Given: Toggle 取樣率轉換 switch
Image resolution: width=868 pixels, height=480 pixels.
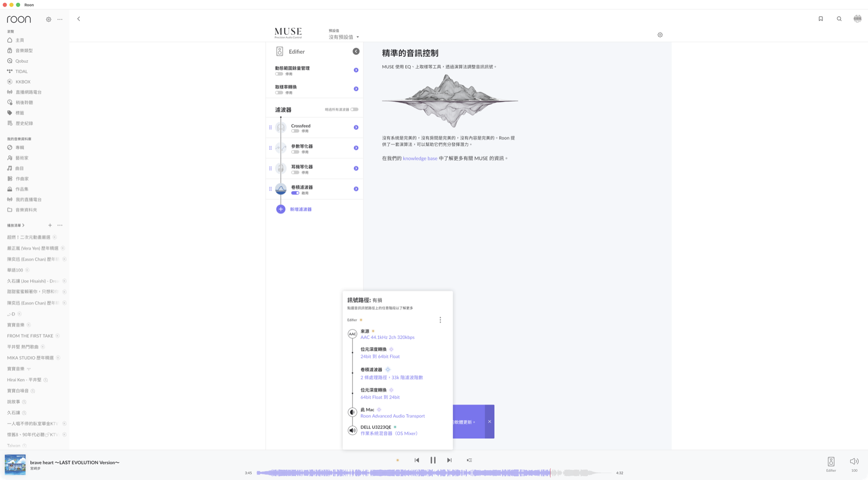Looking at the screenshot, I should coord(279,93).
